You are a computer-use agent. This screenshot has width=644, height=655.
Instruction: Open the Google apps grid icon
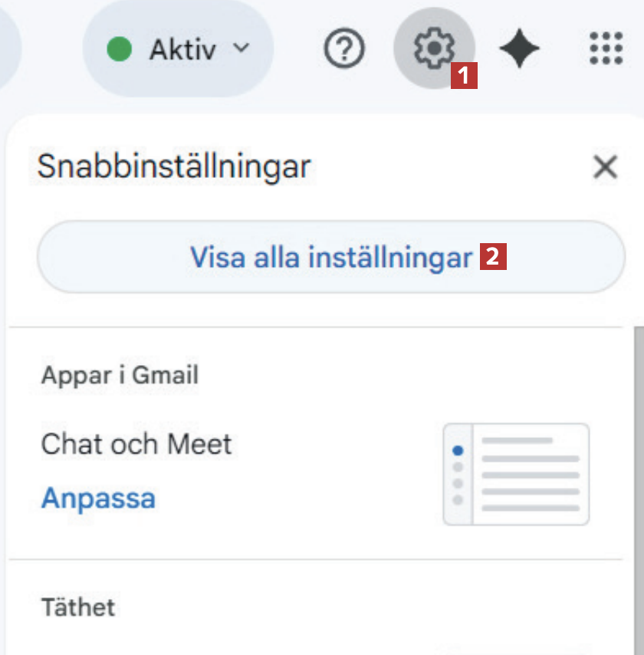pos(606,50)
